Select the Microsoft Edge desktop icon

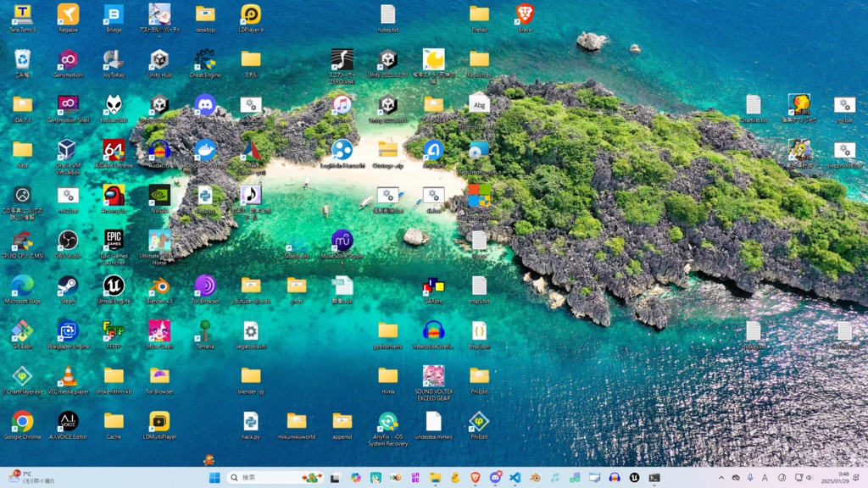(23, 290)
